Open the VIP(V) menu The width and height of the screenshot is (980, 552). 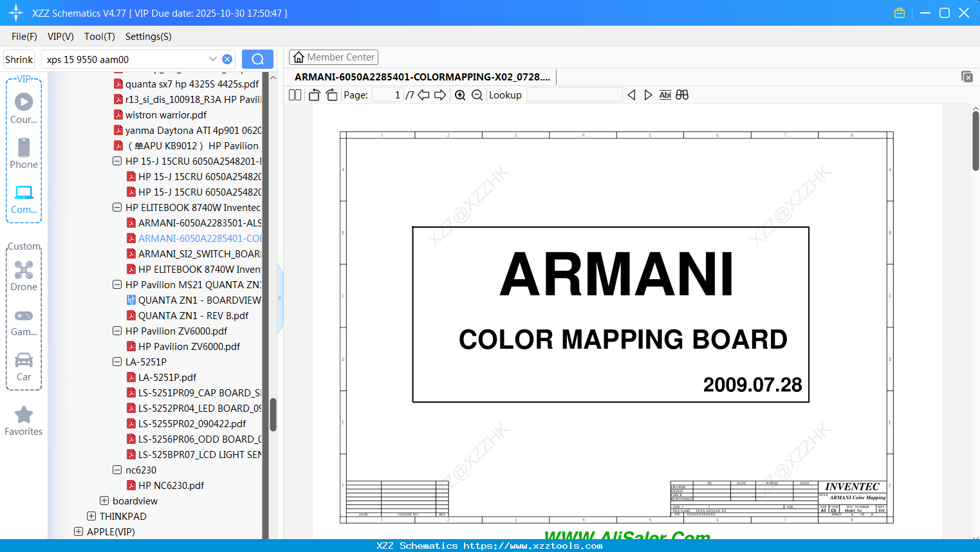click(60, 37)
